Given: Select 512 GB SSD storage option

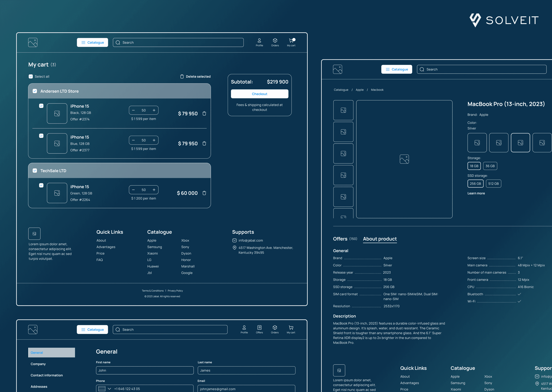Looking at the screenshot, I should pos(493,184).
